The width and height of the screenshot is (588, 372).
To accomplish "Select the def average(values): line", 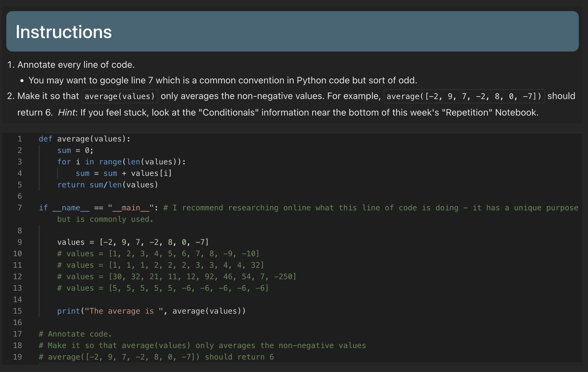I will [84, 139].
